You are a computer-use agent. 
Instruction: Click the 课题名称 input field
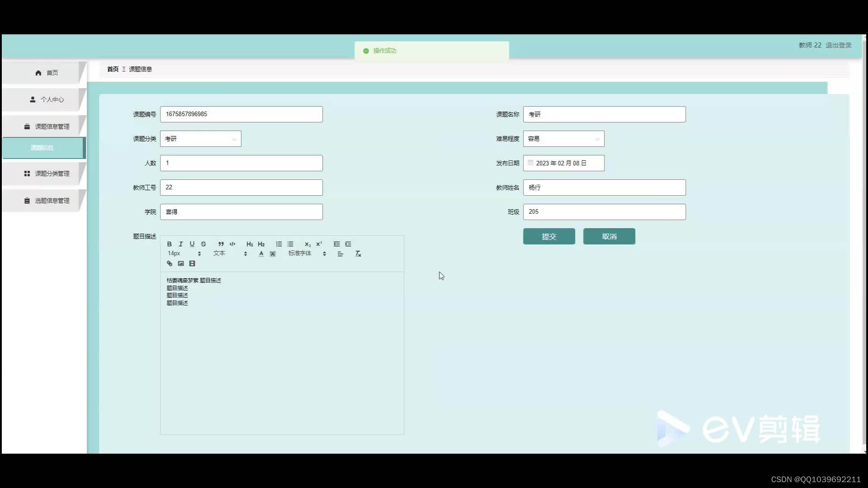click(604, 114)
